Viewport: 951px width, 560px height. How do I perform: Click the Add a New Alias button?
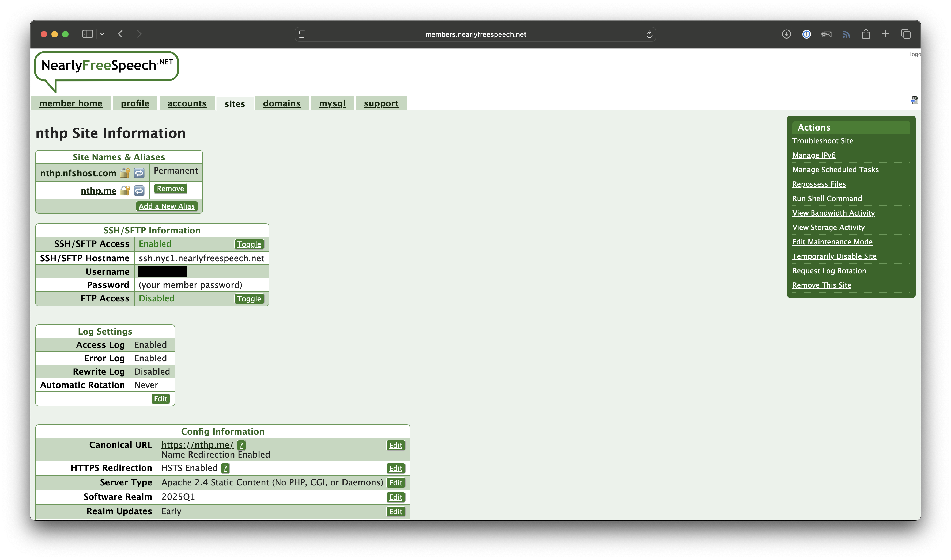(167, 206)
